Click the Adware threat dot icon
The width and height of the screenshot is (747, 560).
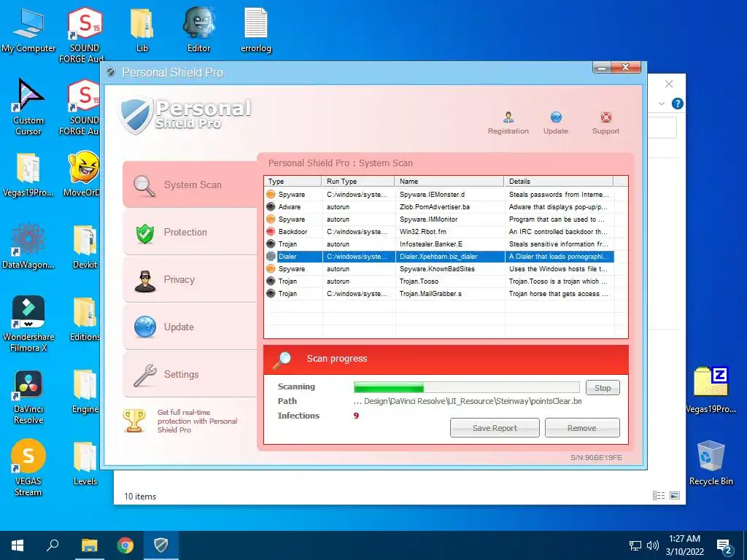271,206
